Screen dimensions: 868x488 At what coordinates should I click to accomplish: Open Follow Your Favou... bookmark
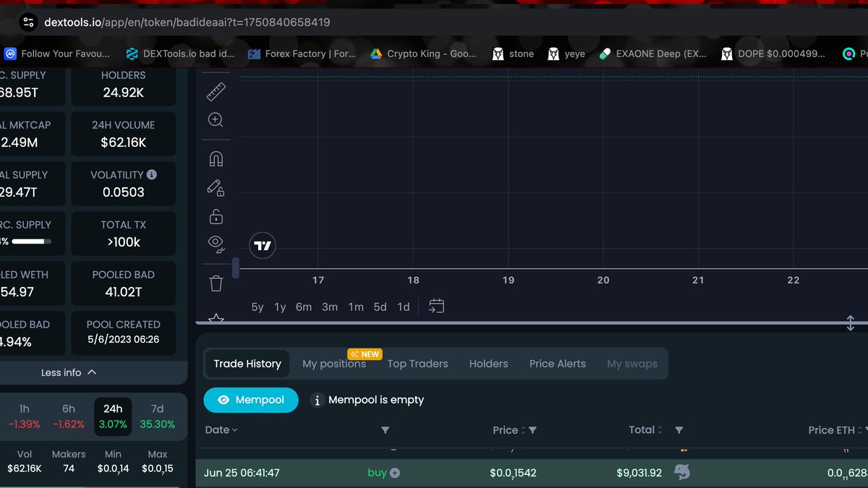(57, 53)
